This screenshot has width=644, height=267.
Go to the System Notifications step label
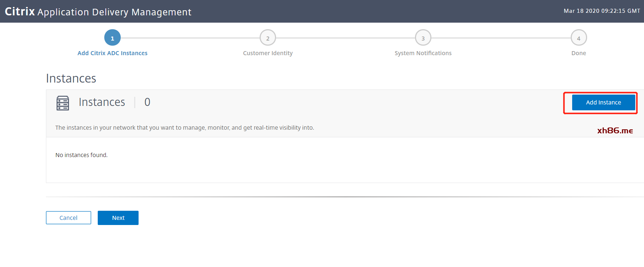[423, 53]
